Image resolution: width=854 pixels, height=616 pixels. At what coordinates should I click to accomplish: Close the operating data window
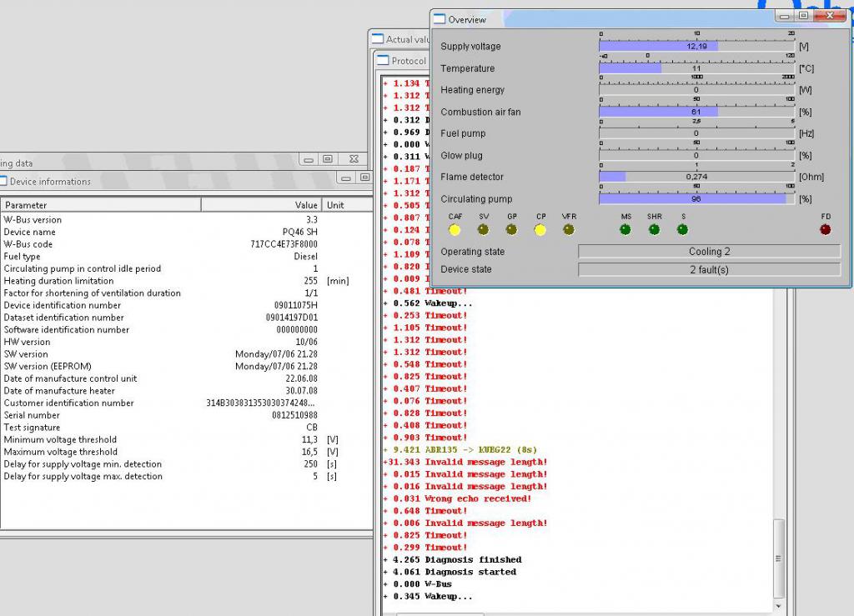coord(354,159)
